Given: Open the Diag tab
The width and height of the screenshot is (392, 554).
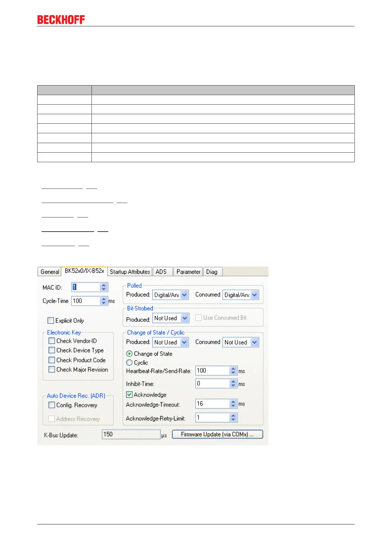Looking at the screenshot, I should pos(213,272).
